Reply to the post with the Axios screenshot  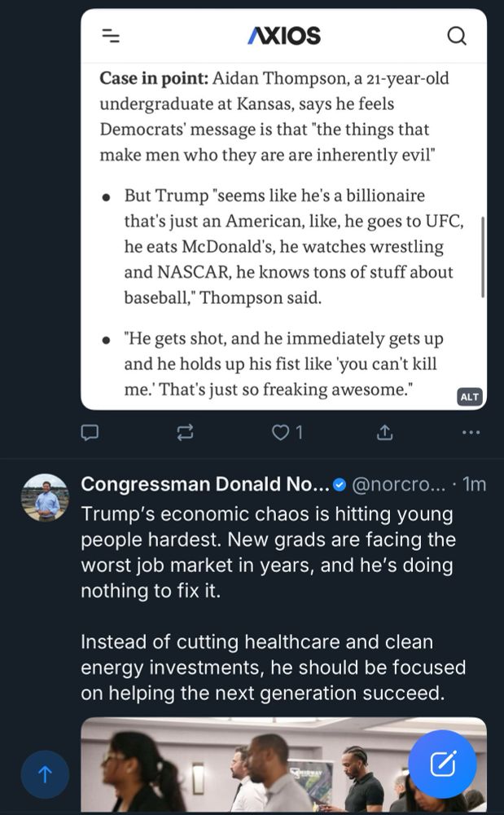(x=90, y=433)
